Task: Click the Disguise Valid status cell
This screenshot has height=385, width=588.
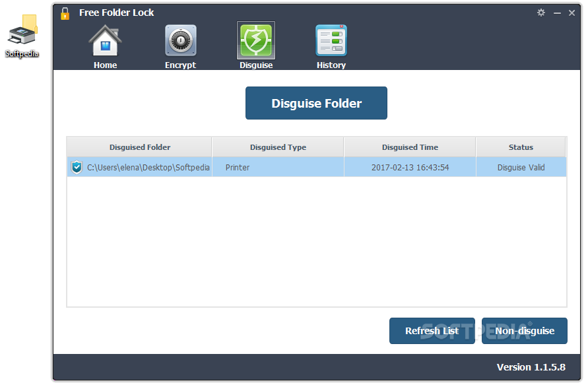Action: (521, 167)
